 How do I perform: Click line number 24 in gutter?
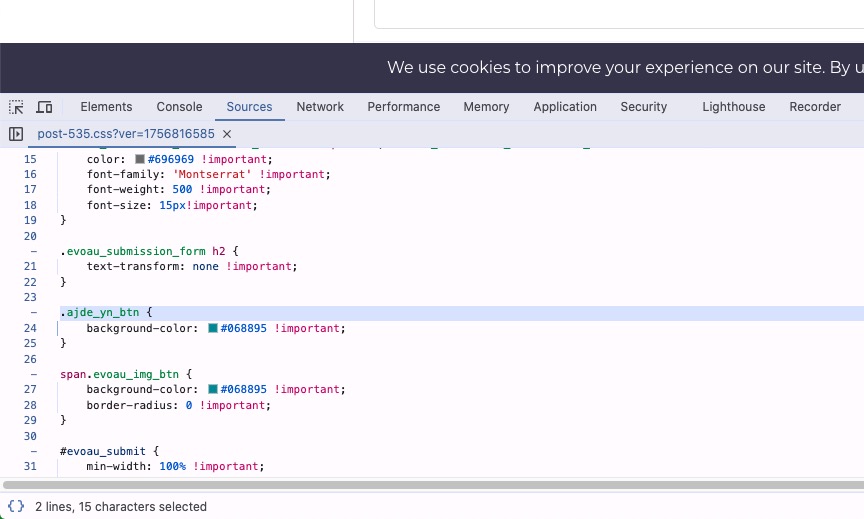point(30,328)
